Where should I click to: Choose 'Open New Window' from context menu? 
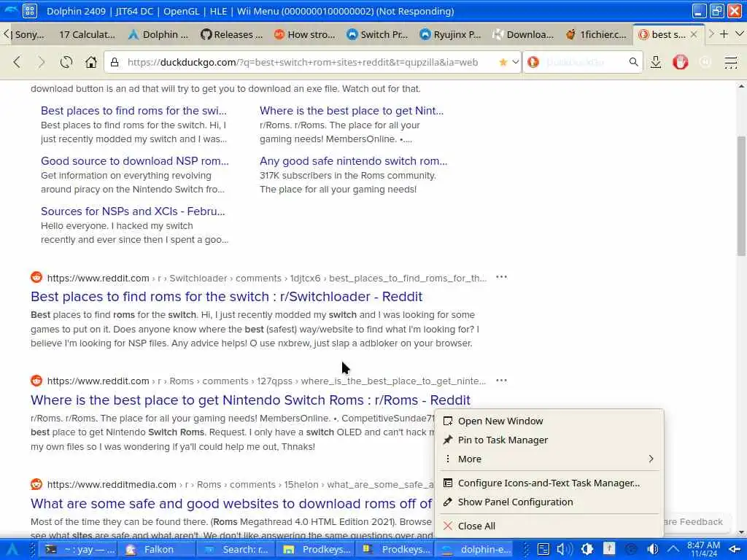coord(549,421)
